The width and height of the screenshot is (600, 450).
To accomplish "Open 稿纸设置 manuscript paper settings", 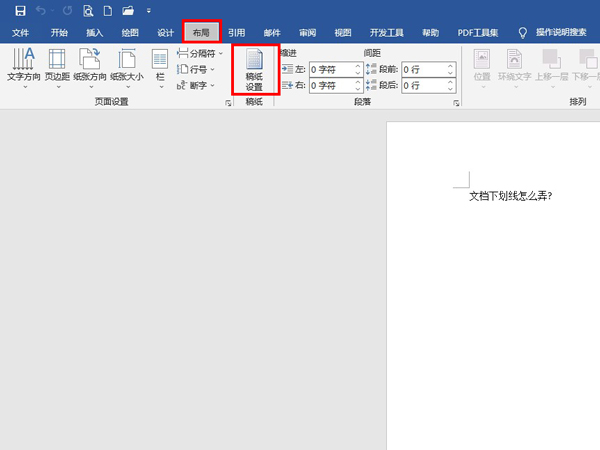I will click(254, 68).
